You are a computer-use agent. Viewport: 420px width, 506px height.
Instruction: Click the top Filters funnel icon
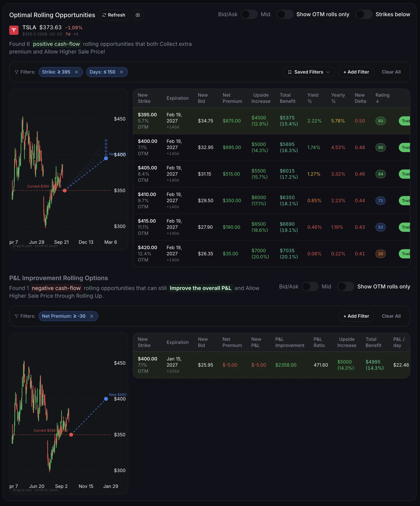(17, 72)
